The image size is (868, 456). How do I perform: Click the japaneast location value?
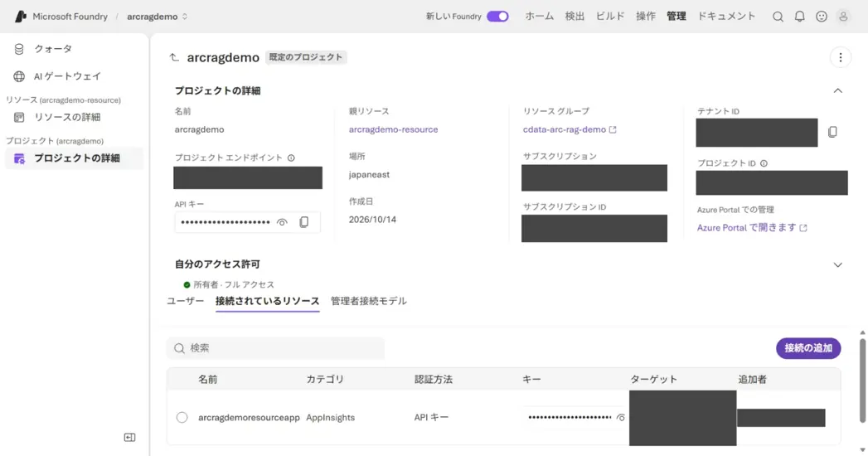click(369, 174)
